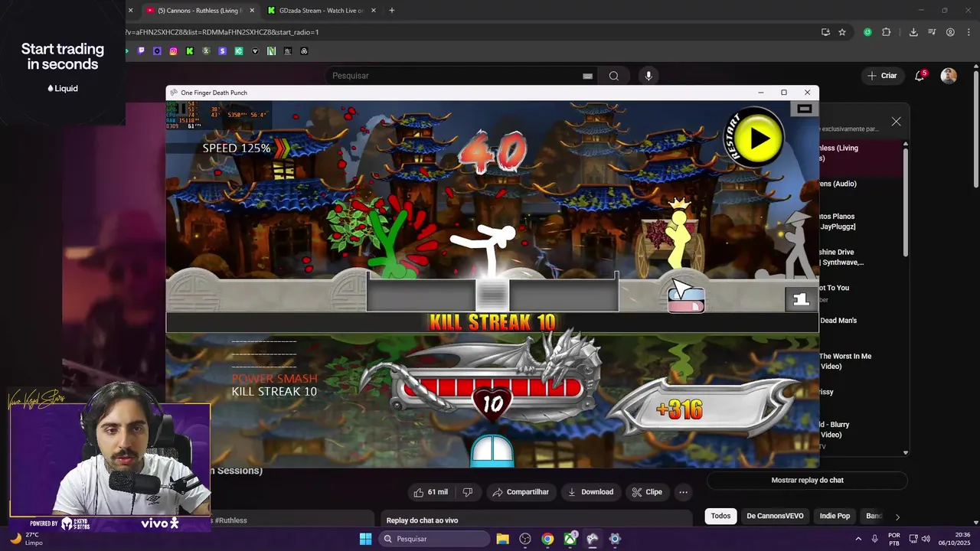Open the game controller taskbar icon

click(x=592, y=539)
